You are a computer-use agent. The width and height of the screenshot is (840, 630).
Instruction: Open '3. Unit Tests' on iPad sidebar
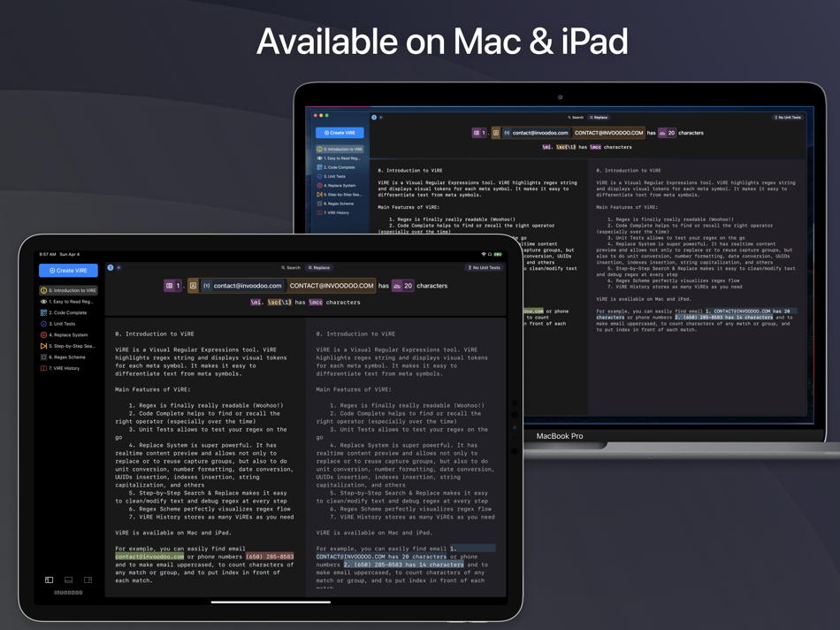pos(69,324)
